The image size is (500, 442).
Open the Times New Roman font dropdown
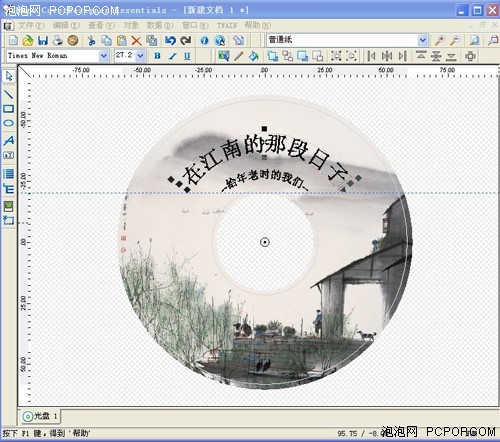pyautogui.click(x=104, y=56)
